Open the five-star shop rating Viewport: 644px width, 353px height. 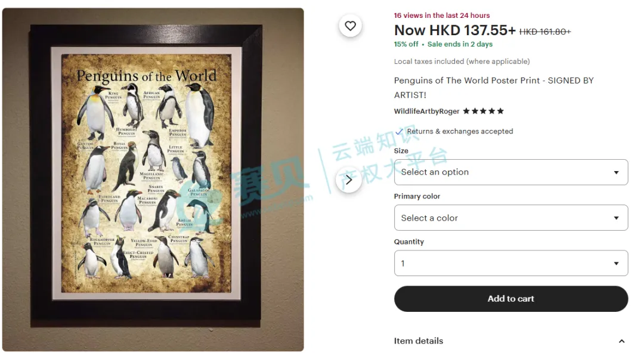point(483,111)
